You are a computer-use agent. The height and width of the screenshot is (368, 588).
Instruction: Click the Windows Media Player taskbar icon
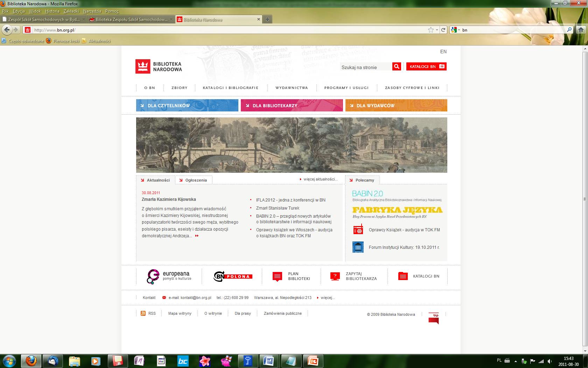tap(96, 361)
